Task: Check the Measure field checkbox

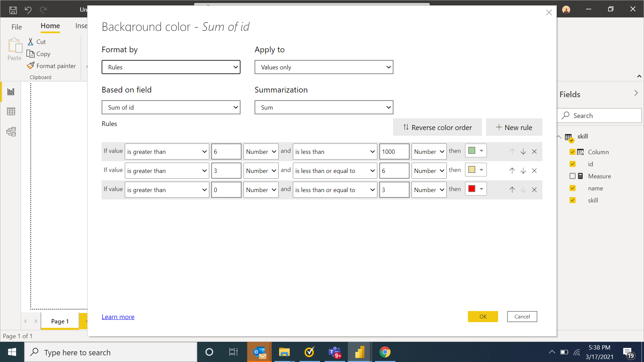Action: (573, 176)
